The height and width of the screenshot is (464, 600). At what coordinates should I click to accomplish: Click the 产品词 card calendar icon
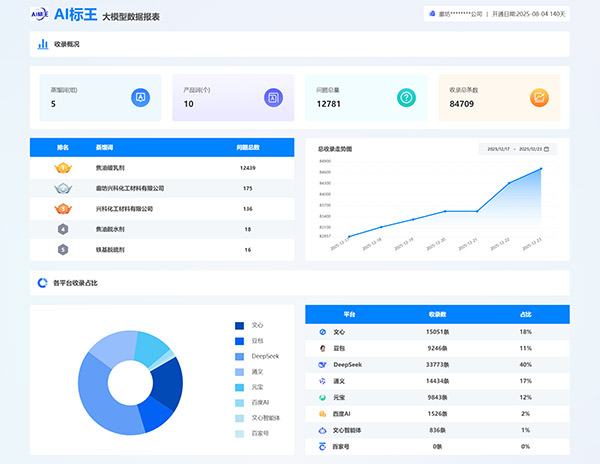coord(273,97)
